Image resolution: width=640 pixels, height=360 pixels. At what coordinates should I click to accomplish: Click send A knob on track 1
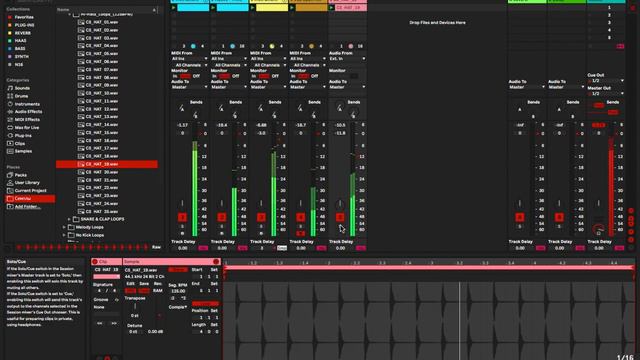[x=181, y=108]
